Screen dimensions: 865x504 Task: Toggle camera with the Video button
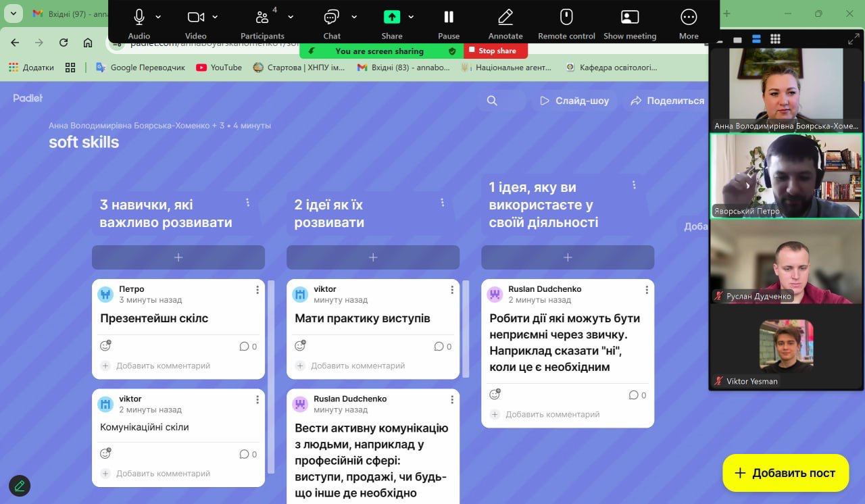pyautogui.click(x=195, y=18)
